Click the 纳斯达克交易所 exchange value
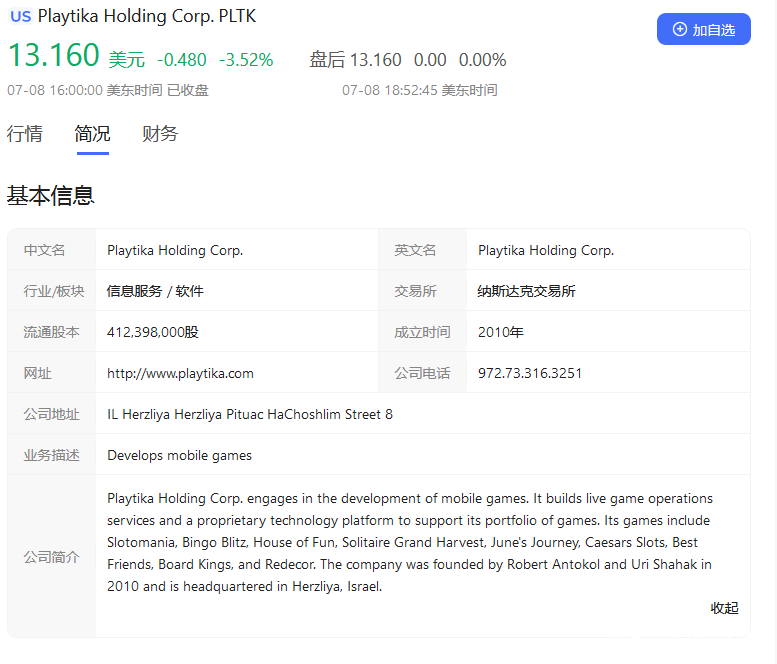This screenshot has width=777, height=664. point(526,291)
